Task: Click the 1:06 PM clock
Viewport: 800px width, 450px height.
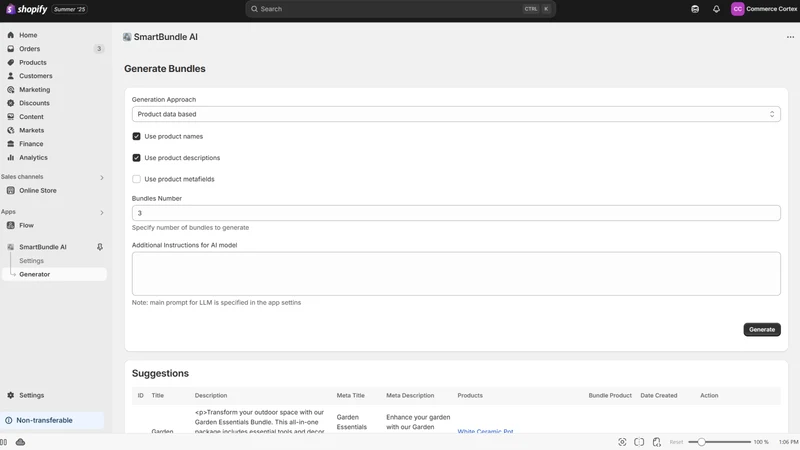Action: (x=788, y=442)
